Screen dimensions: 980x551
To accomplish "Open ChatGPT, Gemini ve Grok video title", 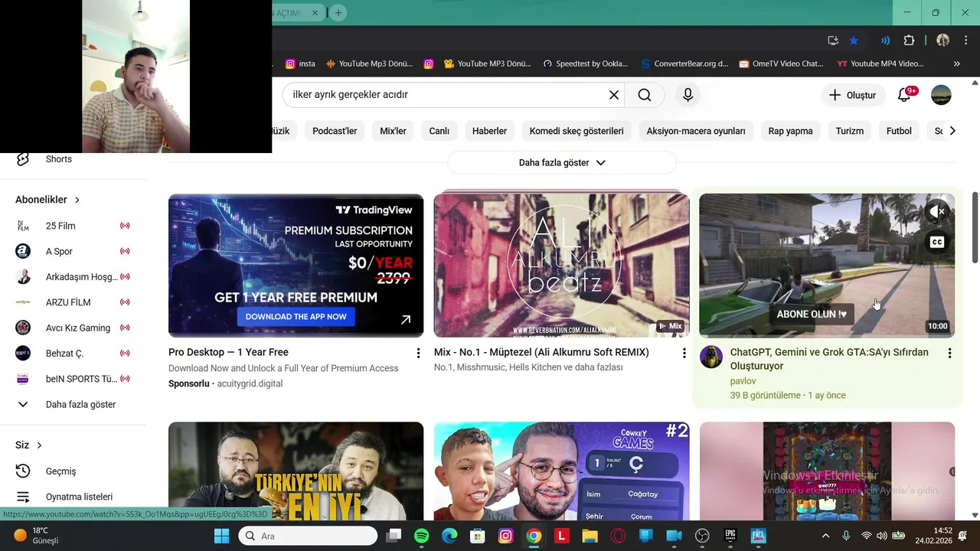I will pyautogui.click(x=829, y=359).
